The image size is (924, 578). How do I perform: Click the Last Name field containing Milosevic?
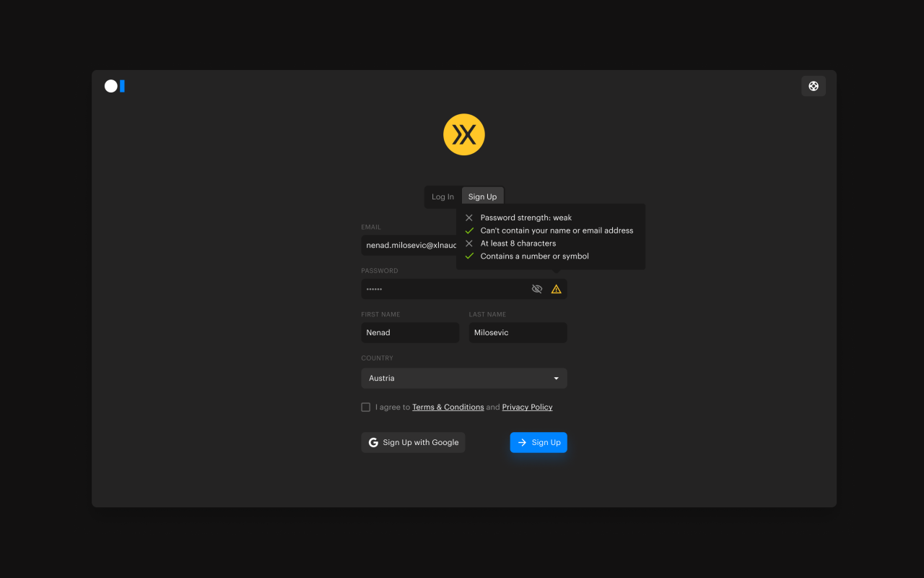click(517, 332)
